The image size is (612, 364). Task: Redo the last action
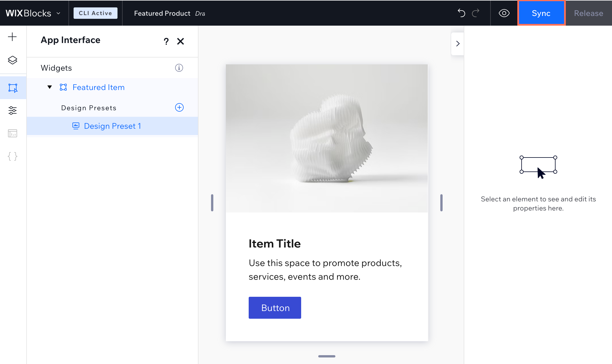[476, 13]
